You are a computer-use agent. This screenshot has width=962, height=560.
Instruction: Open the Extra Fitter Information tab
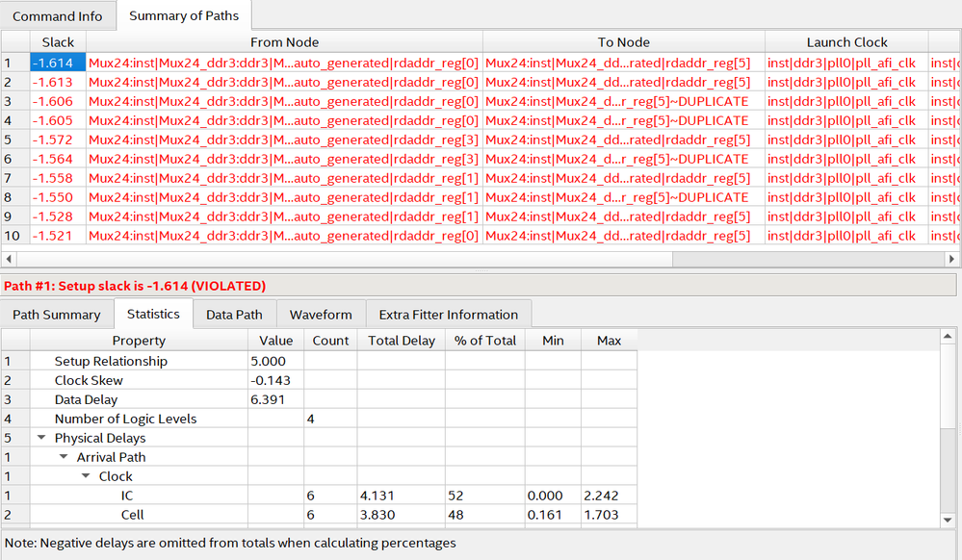[448, 315]
